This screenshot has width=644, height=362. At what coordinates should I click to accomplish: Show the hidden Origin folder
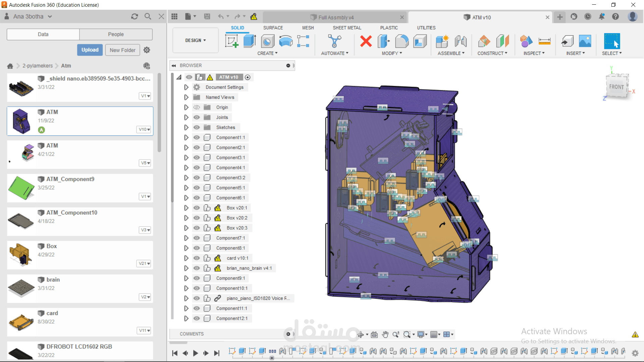click(197, 107)
